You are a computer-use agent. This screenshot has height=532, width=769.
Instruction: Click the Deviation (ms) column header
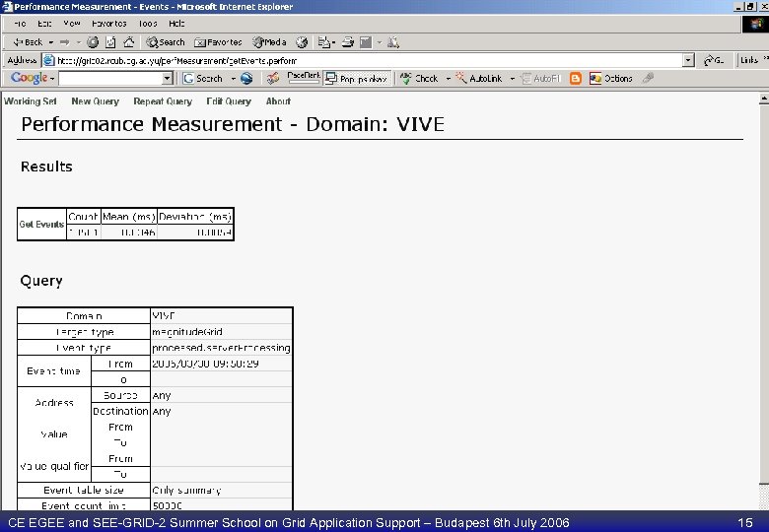[x=195, y=217]
